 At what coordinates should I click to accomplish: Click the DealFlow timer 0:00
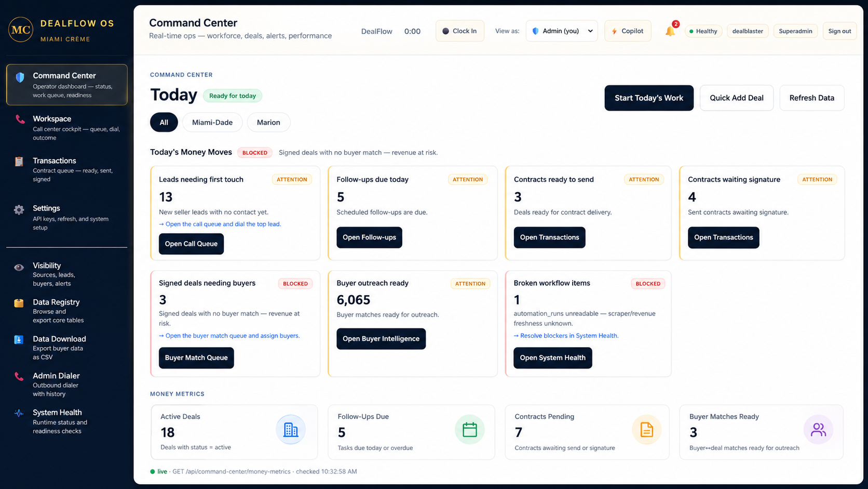(412, 31)
